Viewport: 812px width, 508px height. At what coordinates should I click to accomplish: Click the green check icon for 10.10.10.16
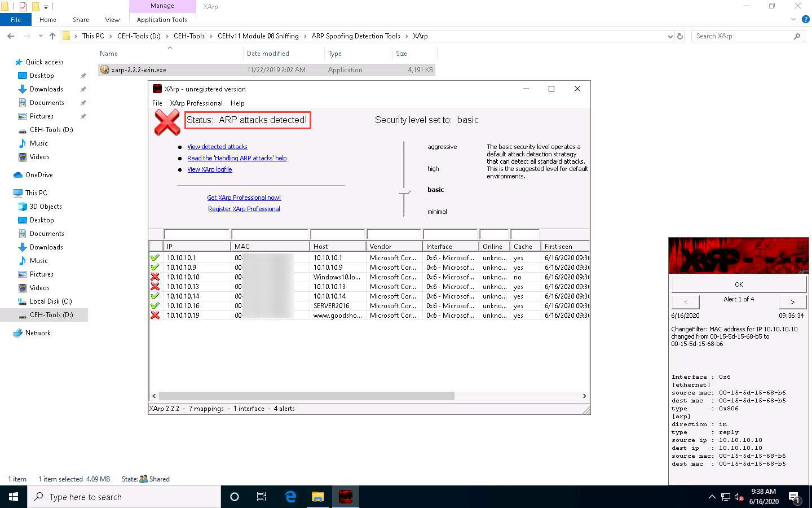[x=155, y=306]
